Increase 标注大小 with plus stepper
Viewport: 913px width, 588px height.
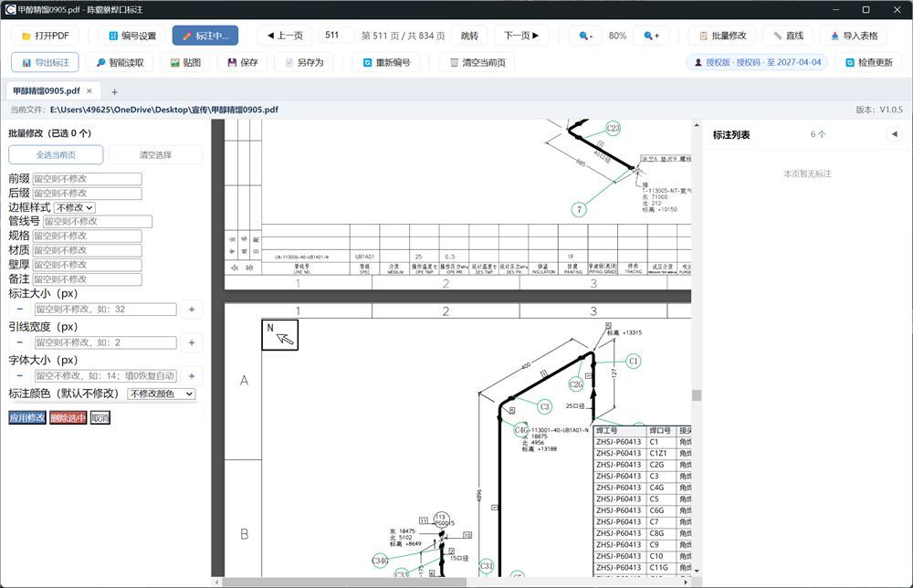click(192, 310)
